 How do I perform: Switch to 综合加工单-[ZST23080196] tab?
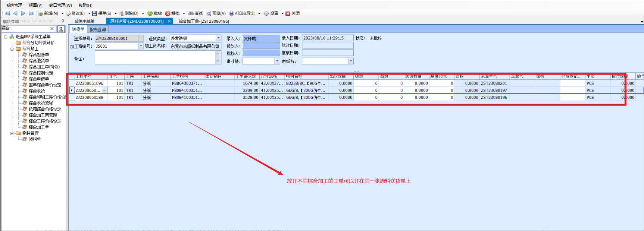click(204, 21)
